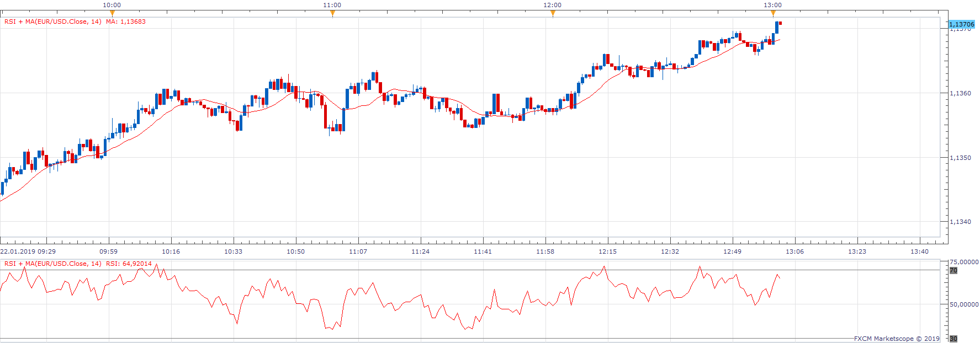Click the 10:50 time axis label
980x343 pixels.
pos(296,251)
